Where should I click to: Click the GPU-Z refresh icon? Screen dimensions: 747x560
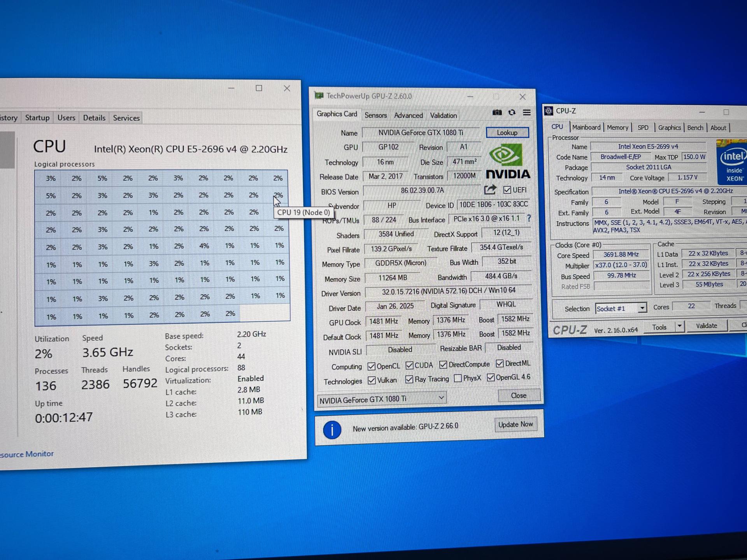pyautogui.click(x=512, y=112)
